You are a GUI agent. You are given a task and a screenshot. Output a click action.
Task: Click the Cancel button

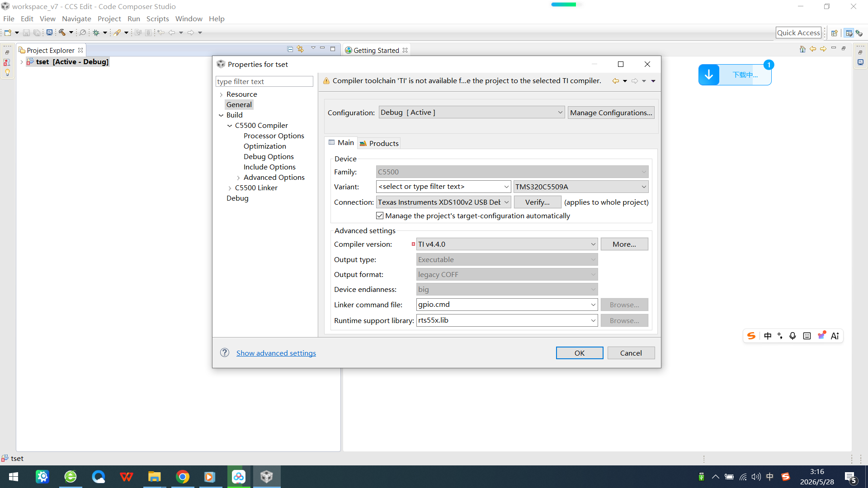pos(631,353)
